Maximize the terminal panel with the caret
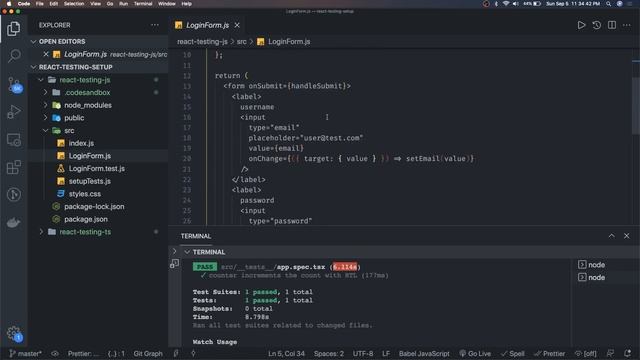This screenshot has width=640, height=360. (611, 236)
